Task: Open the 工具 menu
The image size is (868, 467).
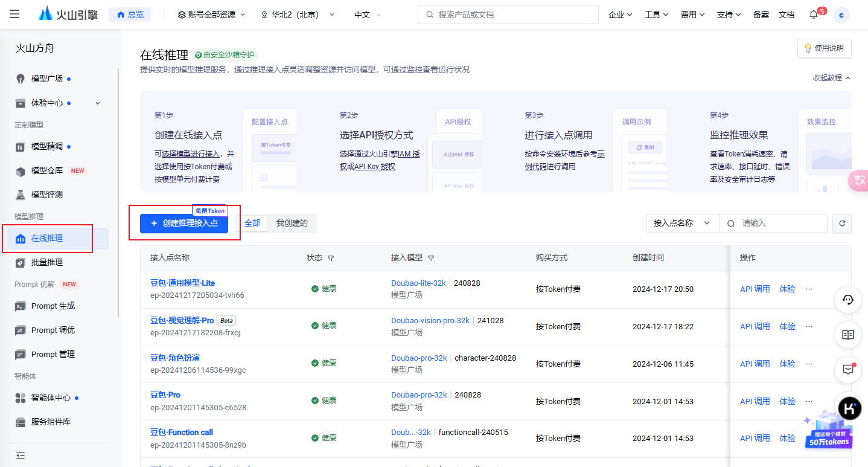Action: [x=657, y=14]
